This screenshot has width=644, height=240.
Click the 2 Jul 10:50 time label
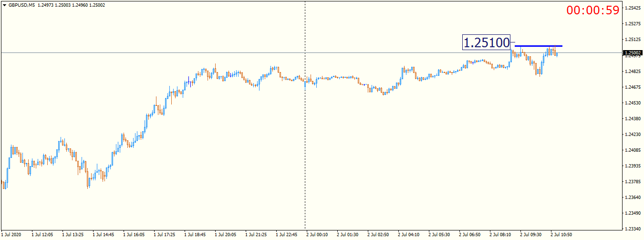[x=561, y=235]
